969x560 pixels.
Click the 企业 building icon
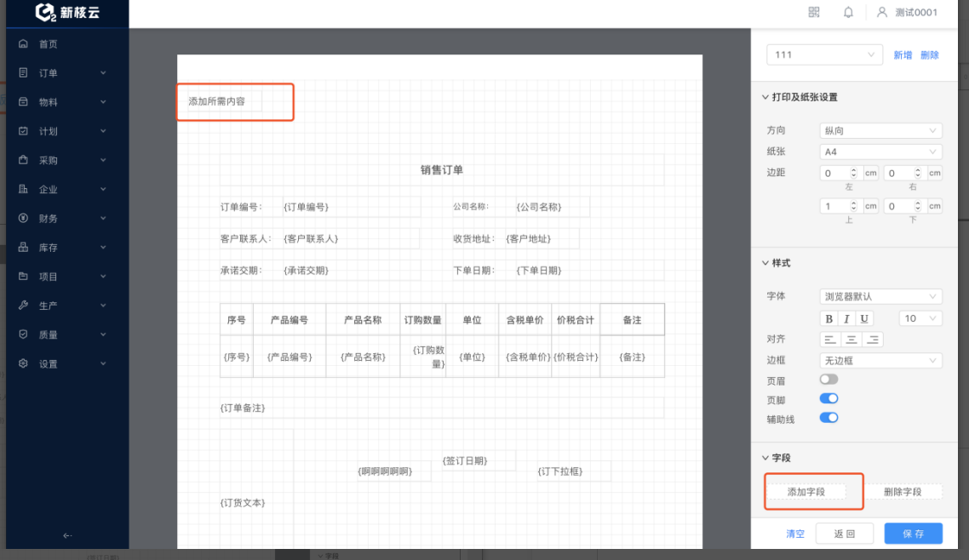click(x=24, y=189)
